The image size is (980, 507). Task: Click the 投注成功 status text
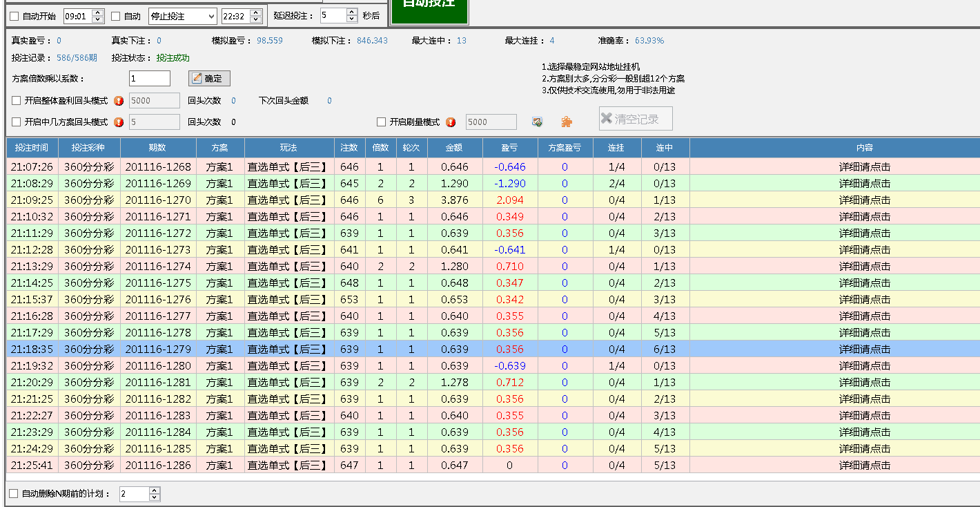click(173, 58)
